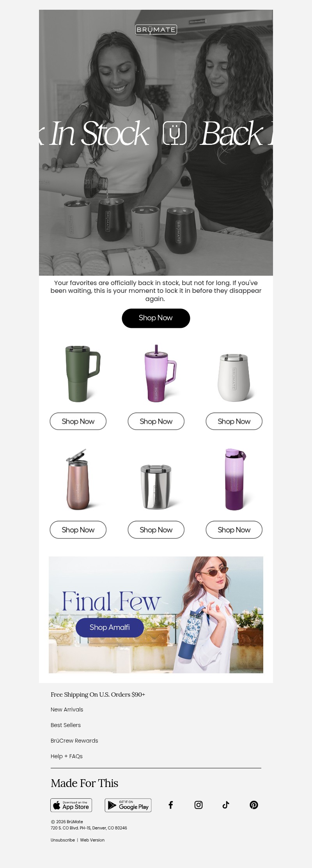Click the App Store download badge
This screenshot has width=312, height=868.
pos(71,805)
